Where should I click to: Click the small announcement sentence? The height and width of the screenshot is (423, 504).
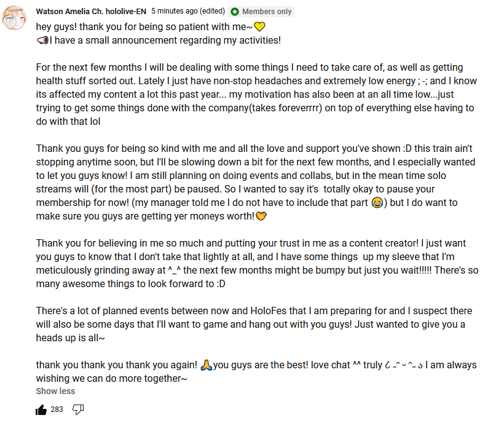point(159,41)
